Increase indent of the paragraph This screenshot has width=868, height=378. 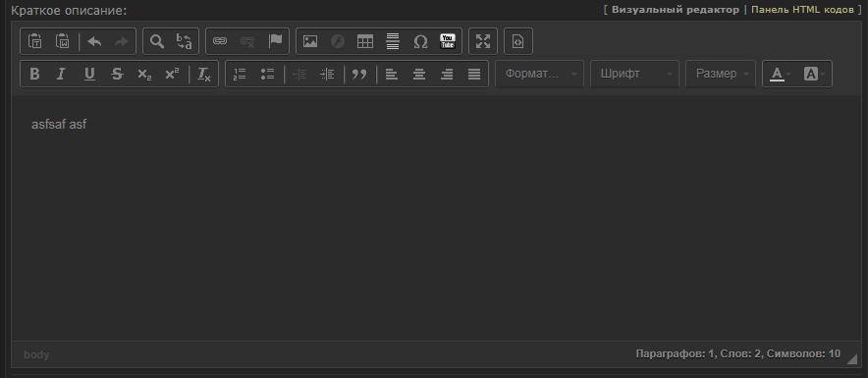(x=327, y=74)
